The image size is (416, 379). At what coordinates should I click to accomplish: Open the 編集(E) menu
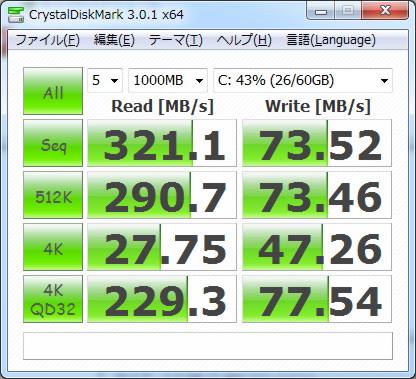click(x=114, y=40)
